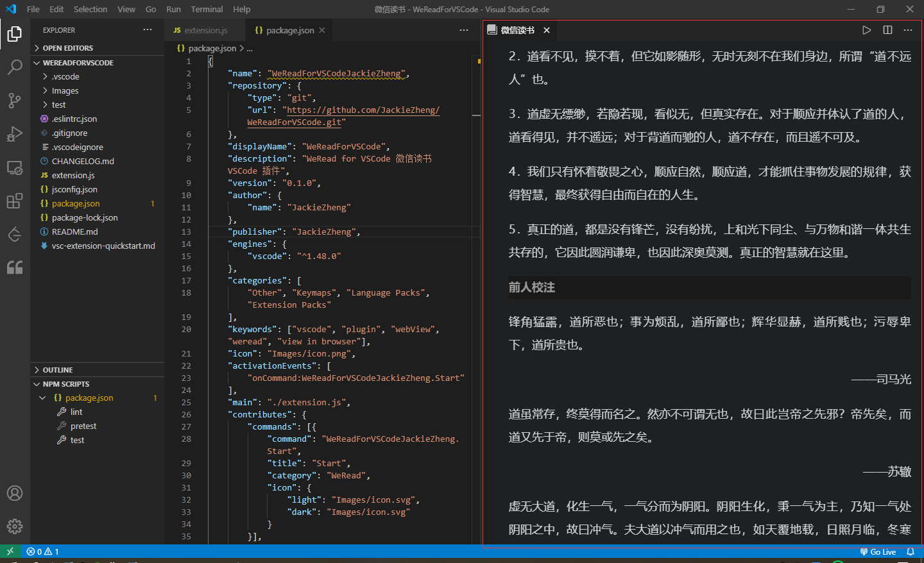
Task: Run the pretest npm script
Action: pyautogui.click(x=83, y=426)
